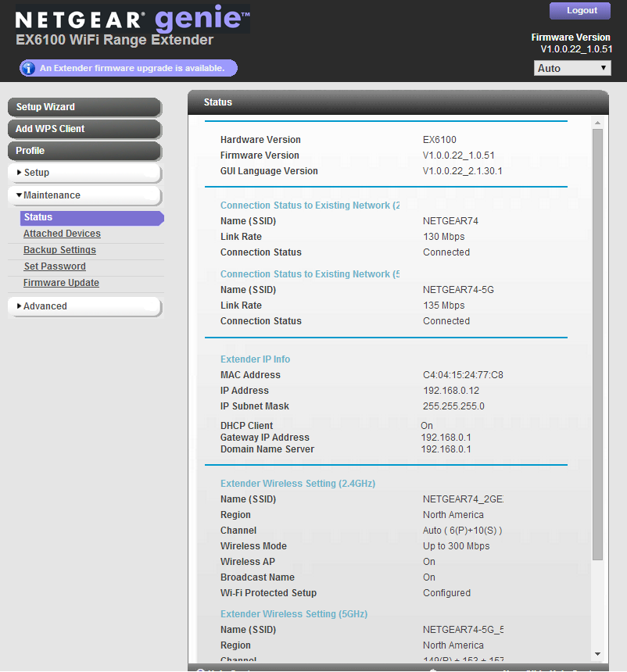Click the NETGEAR genie logo
Viewport: 627px width, 672px height.
point(133,20)
